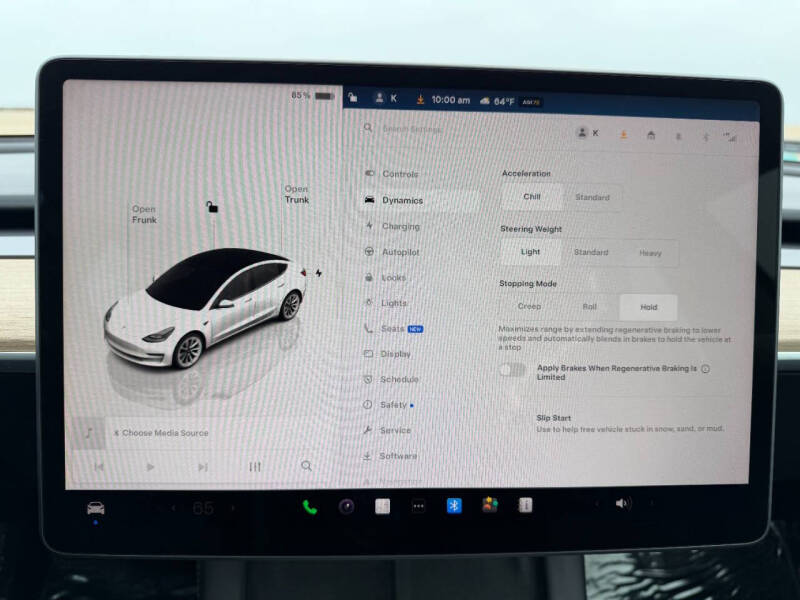Tap the media search magnifier icon
Viewport: 800px width, 600px height.
(x=306, y=465)
